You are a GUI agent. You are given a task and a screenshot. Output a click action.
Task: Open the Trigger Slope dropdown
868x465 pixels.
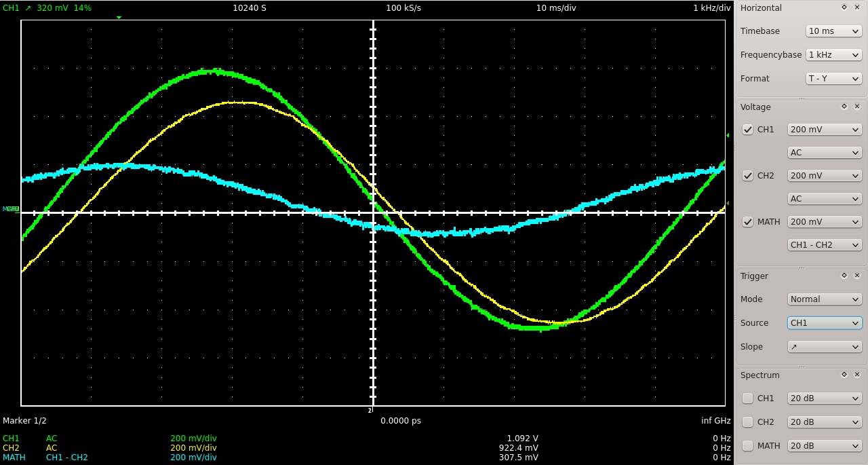[824, 347]
